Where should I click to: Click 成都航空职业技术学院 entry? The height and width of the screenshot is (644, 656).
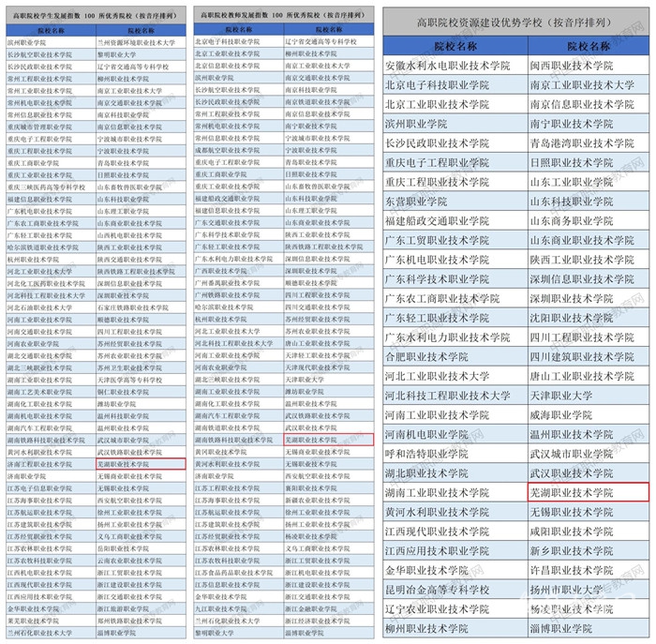(239, 150)
